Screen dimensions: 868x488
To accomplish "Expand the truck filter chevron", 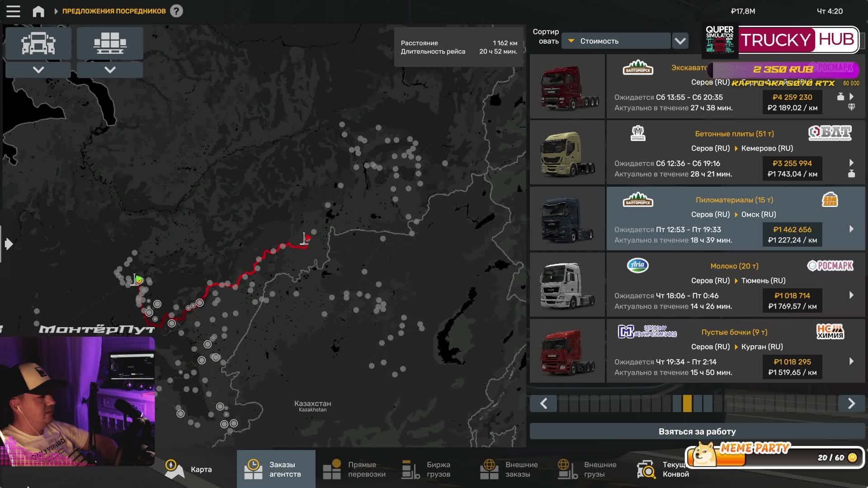I will (x=38, y=70).
